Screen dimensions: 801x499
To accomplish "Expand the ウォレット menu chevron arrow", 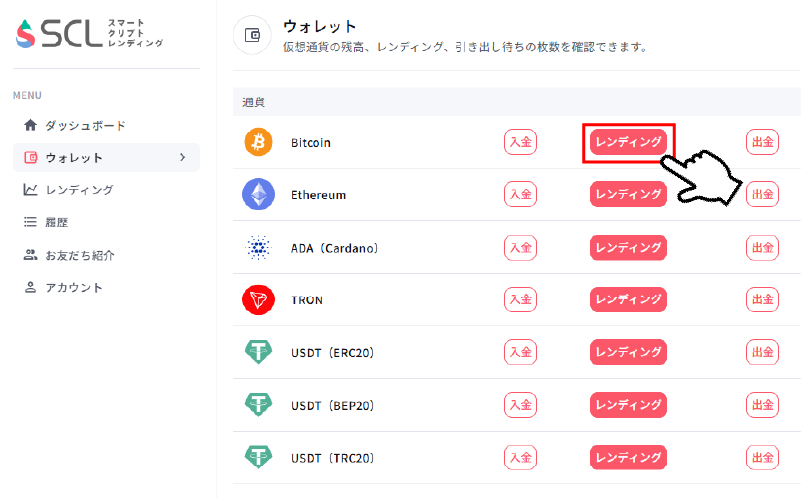I will pos(182,157).
